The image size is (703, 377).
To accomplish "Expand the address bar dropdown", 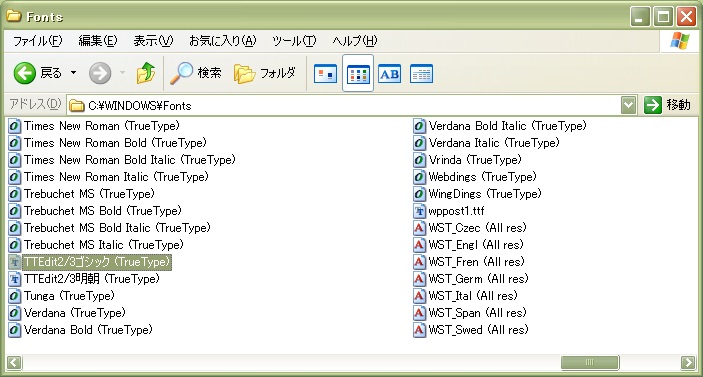I will coord(629,105).
